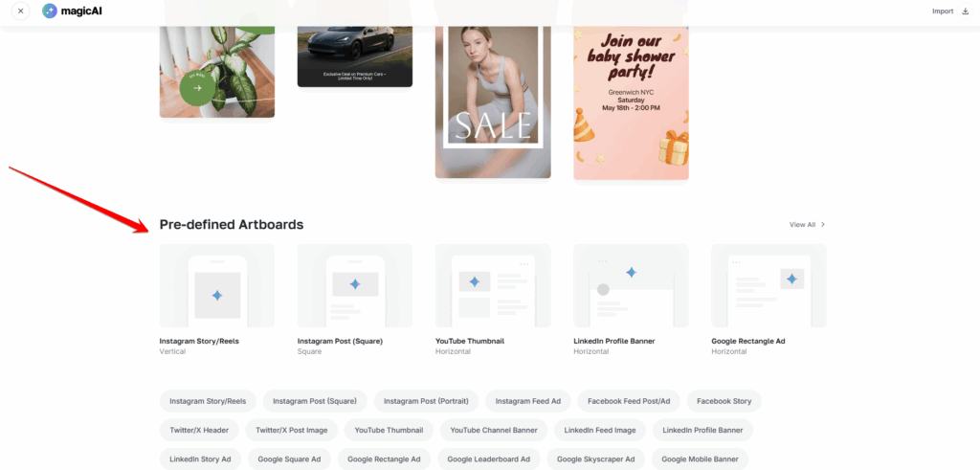This screenshot has height=470, width=980.
Task: Click the "LinkedIn Profile Banner" title under artboard
Action: pos(614,341)
